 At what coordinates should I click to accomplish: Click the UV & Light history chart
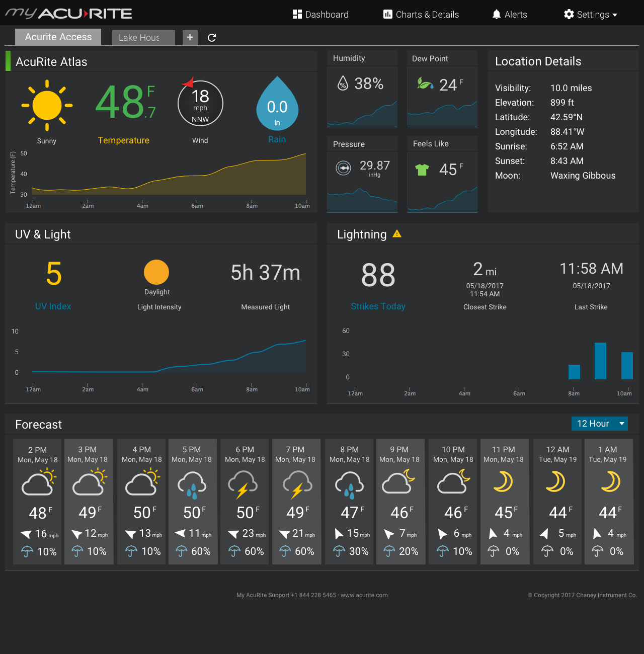click(169, 356)
